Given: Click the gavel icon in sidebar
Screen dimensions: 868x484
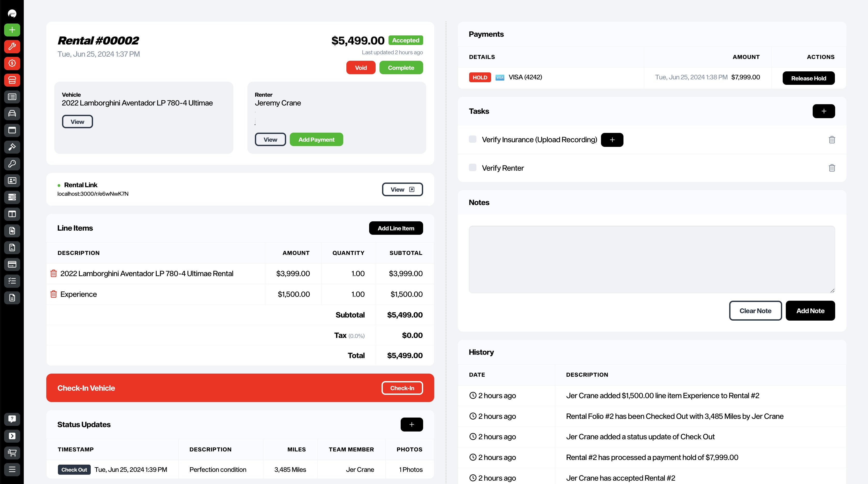Looking at the screenshot, I should tap(12, 147).
